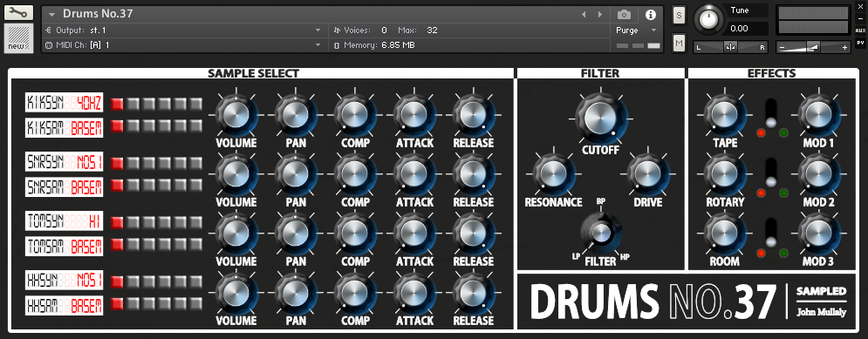Click the output volume slider
The image size is (868, 339).
(813, 48)
